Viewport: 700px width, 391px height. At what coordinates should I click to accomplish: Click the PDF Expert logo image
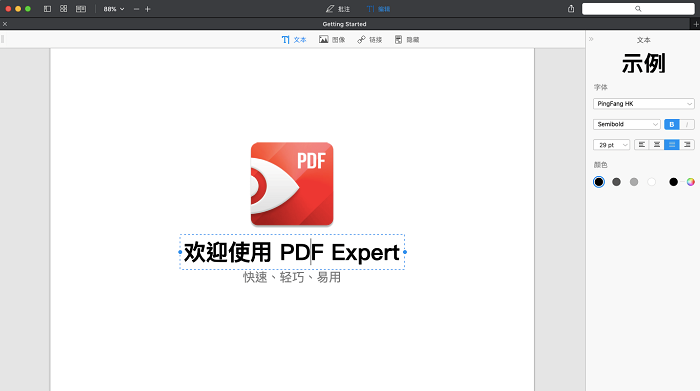pyautogui.click(x=292, y=184)
